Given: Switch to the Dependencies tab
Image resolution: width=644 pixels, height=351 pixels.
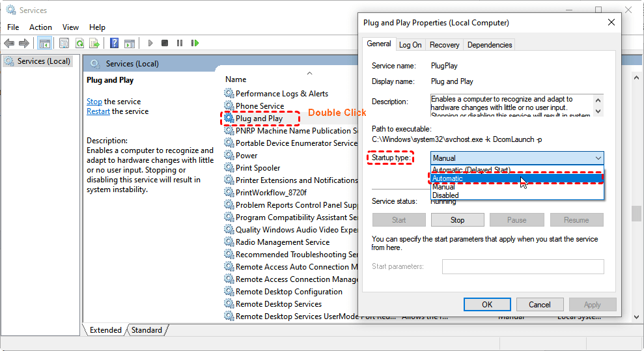Looking at the screenshot, I should [x=490, y=45].
